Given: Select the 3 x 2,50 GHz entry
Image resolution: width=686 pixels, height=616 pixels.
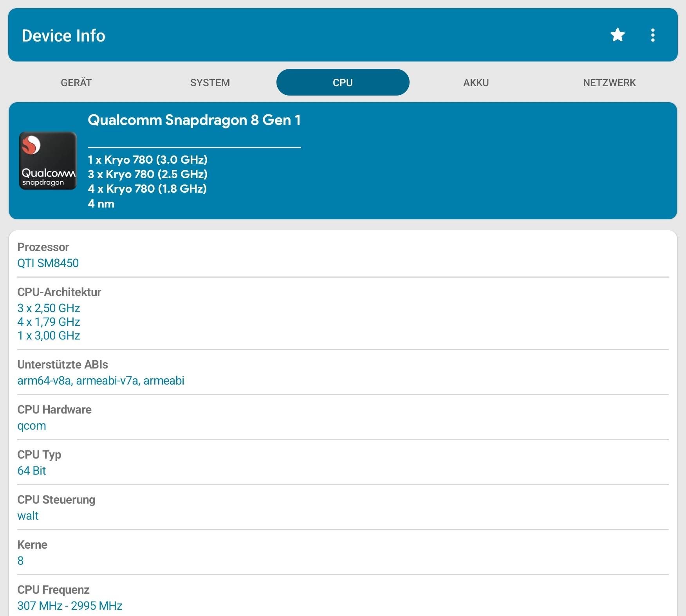Looking at the screenshot, I should click(49, 308).
